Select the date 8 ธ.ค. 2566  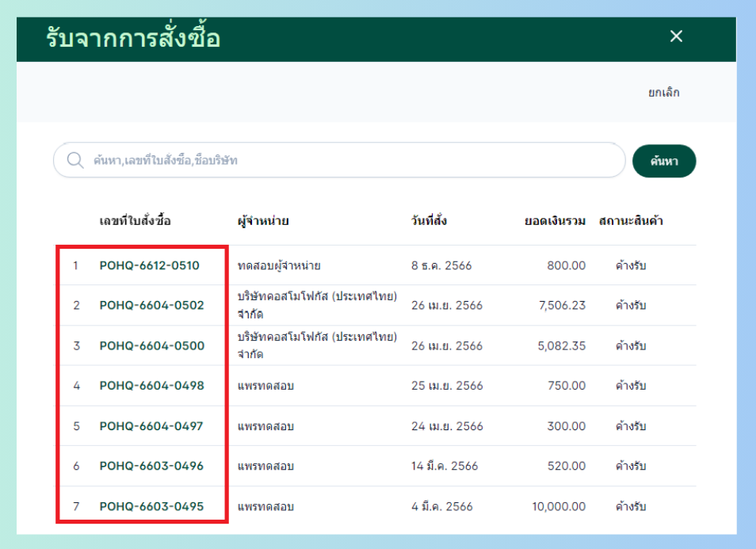tap(441, 265)
